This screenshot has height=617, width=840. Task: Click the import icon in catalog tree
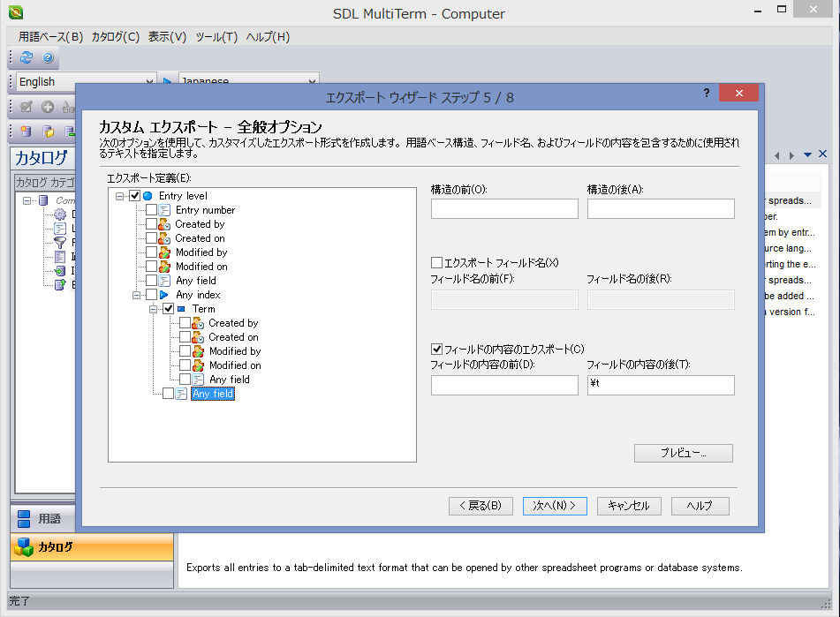pyautogui.click(x=60, y=270)
